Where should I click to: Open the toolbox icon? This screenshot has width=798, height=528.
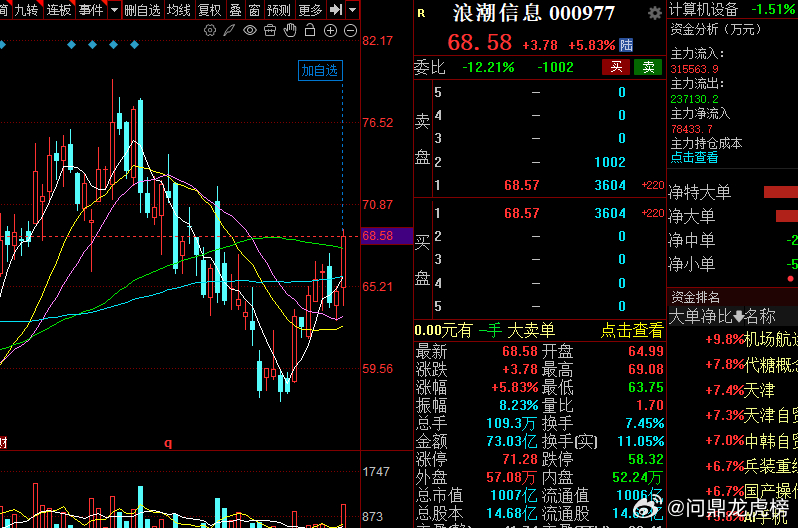(x=270, y=31)
